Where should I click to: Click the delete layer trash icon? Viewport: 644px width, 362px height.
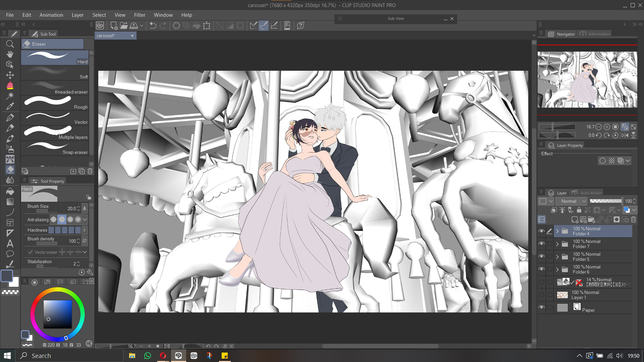coord(633,220)
